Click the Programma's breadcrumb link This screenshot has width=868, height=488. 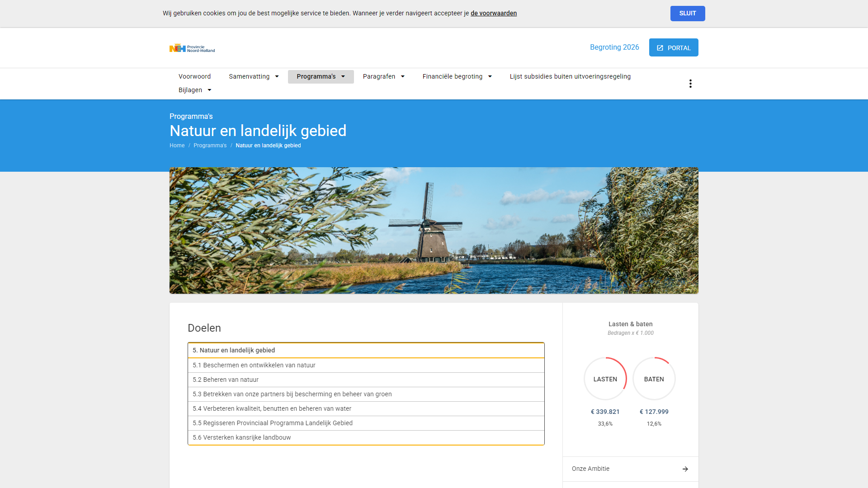(x=210, y=145)
